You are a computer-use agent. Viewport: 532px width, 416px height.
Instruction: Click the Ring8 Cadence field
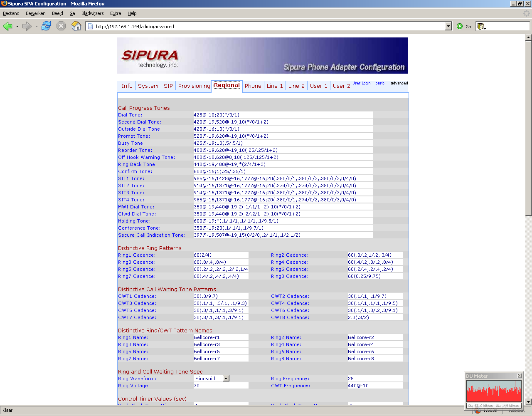[375, 276]
